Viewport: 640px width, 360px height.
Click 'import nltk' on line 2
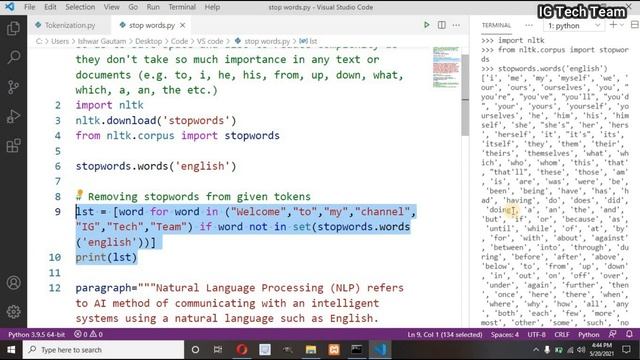pyautogui.click(x=109, y=105)
